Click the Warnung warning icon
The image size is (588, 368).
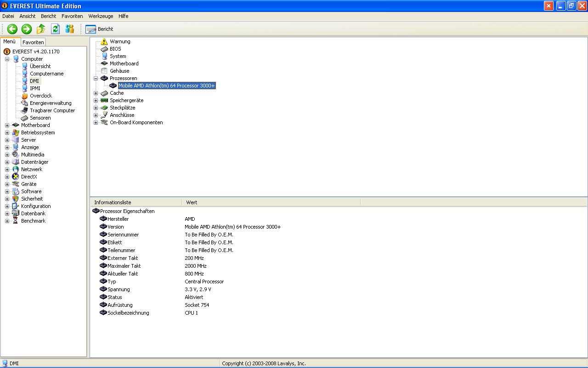click(104, 41)
